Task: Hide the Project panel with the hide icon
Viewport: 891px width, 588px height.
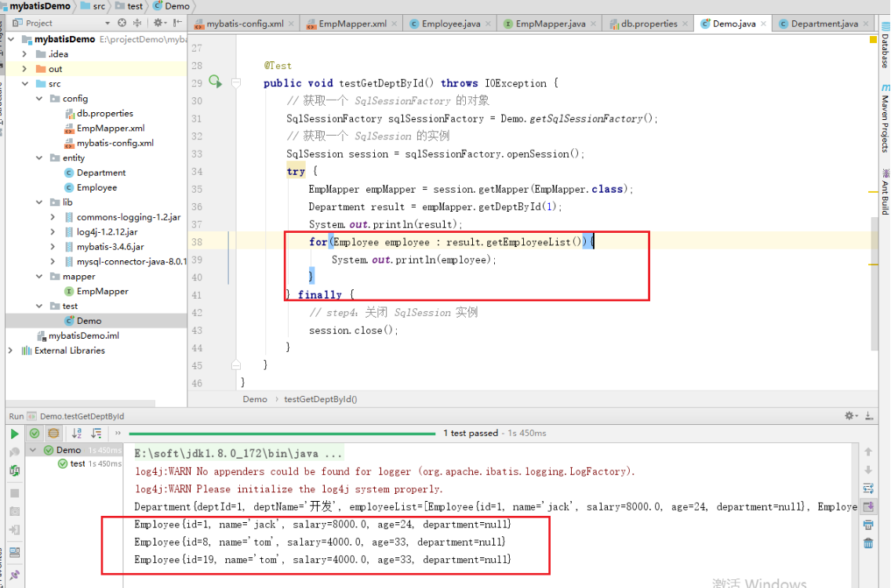Action: click(x=177, y=23)
